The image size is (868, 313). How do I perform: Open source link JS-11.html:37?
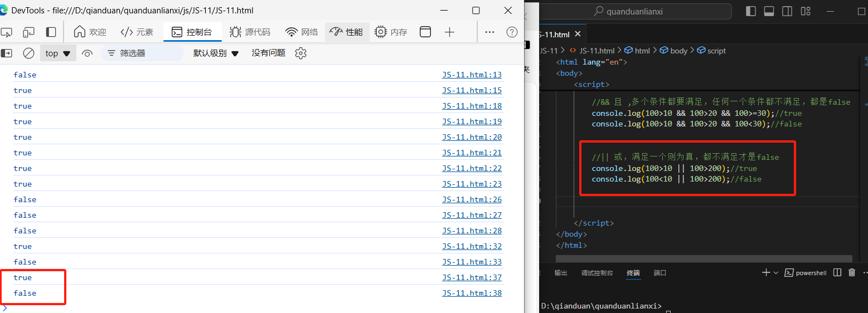[x=472, y=277]
